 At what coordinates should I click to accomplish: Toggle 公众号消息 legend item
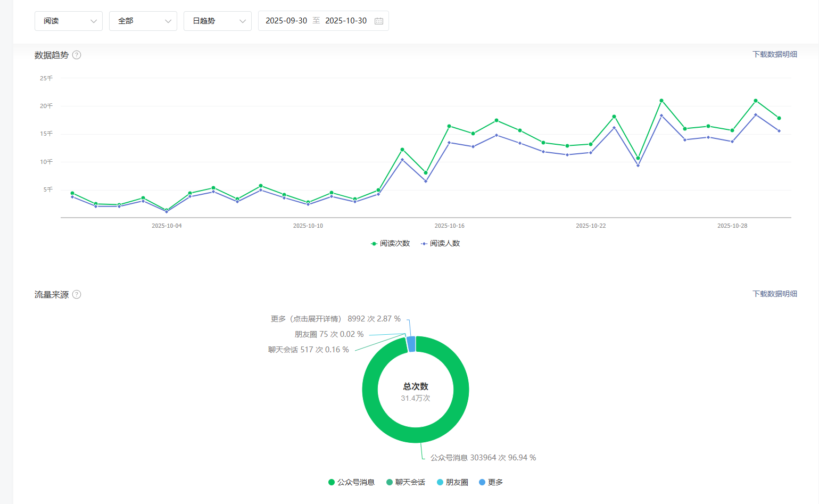click(352, 482)
